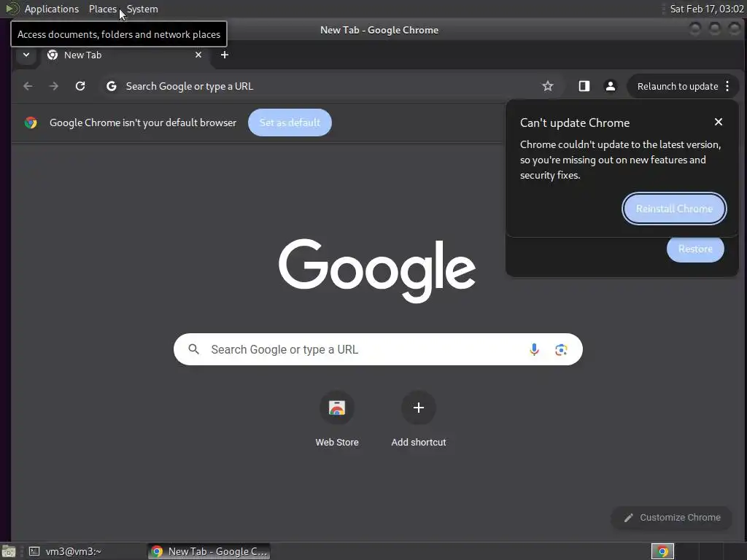Dismiss the Can't update Chrome popup
This screenshot has height=560, width=747.
pos(719,122)
